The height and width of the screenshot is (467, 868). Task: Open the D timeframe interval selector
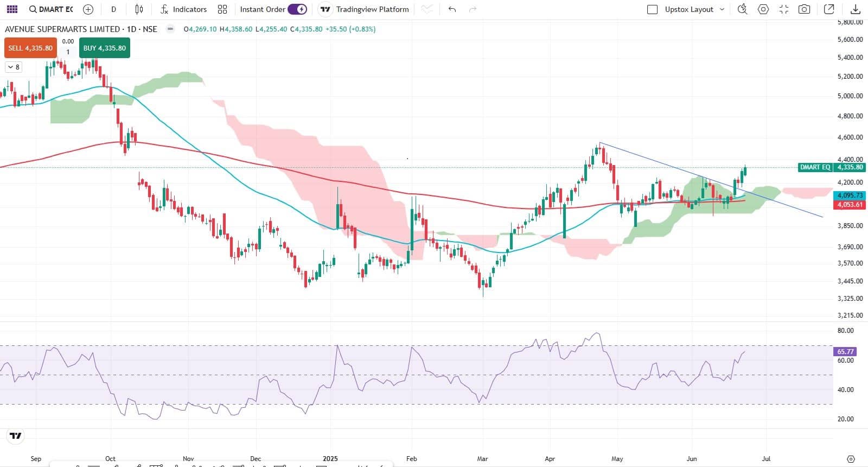[x=113, y=9]
